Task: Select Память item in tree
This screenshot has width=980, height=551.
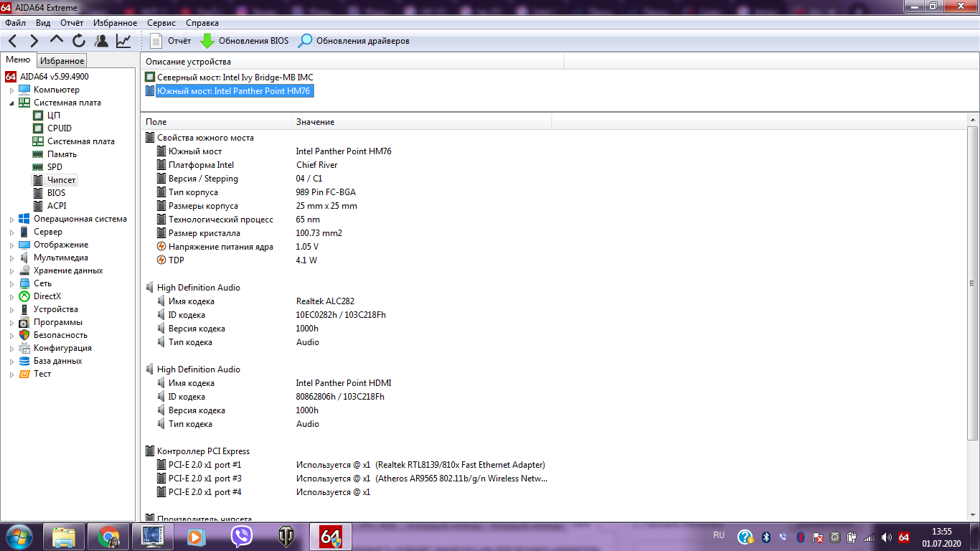Action: 62,154
